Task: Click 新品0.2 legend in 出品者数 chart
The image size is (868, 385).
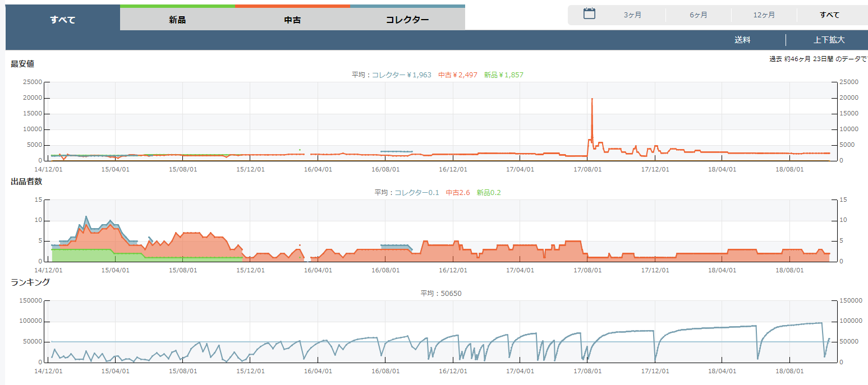Action: click(x=489, y=192)
